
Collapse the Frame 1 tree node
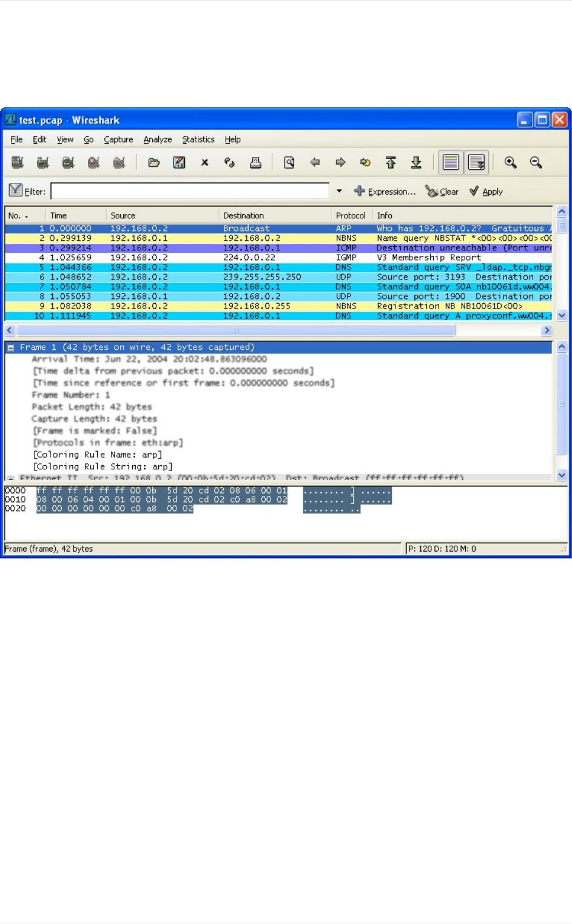point(11,347)
